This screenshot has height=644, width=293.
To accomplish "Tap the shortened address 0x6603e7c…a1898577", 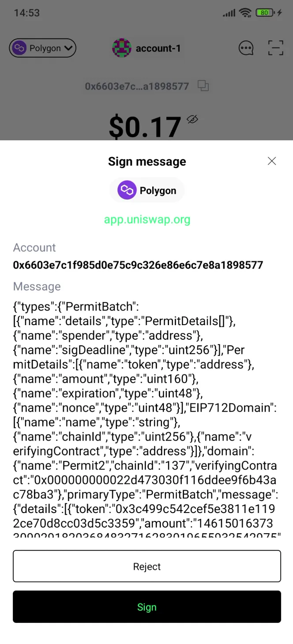I will pyautogui.click(x=137, y=86).
